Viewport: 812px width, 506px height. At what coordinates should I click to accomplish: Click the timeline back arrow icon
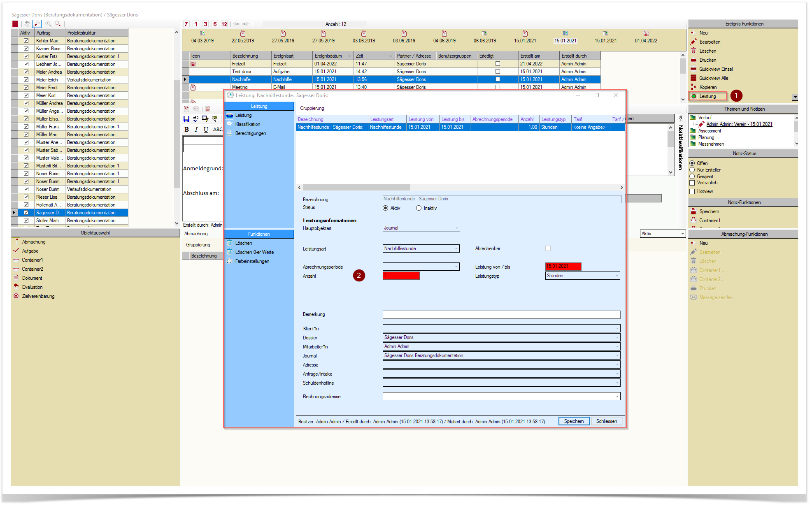coord(236,24)
